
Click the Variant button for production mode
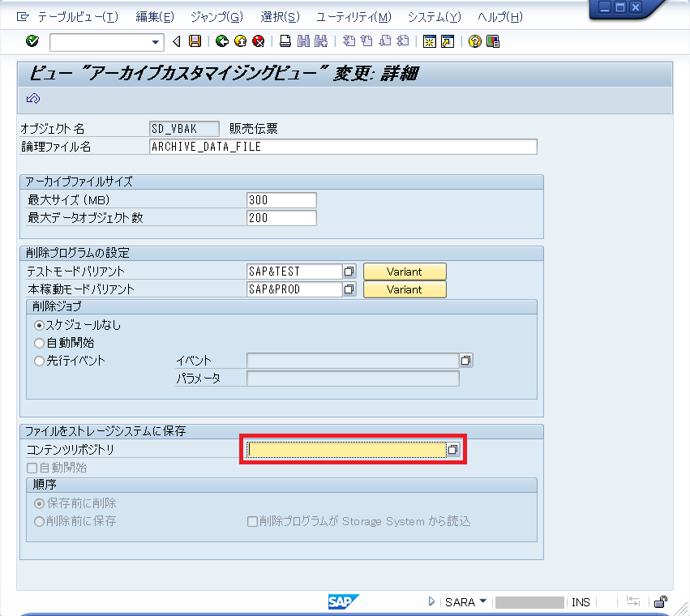tap(405, 289)
